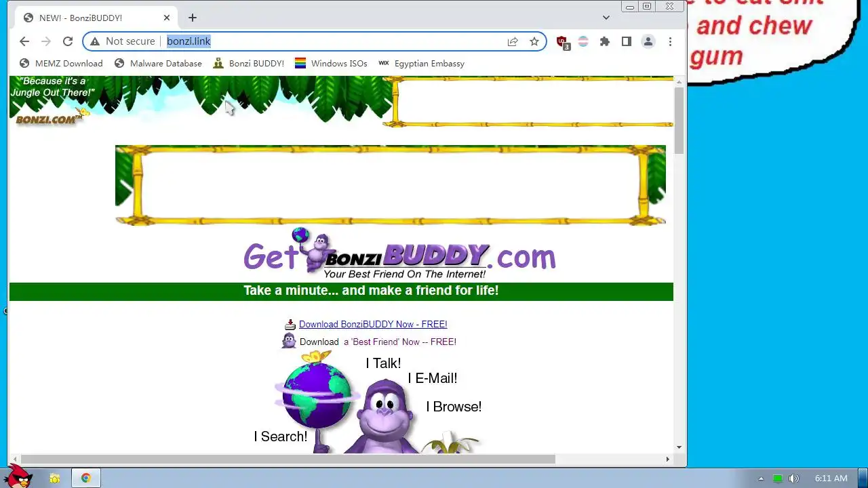Select the NEW! - BonziBUDDY! tab
Image resolution: width=868 pixels, height=488 pixels.
coord(96,18)
